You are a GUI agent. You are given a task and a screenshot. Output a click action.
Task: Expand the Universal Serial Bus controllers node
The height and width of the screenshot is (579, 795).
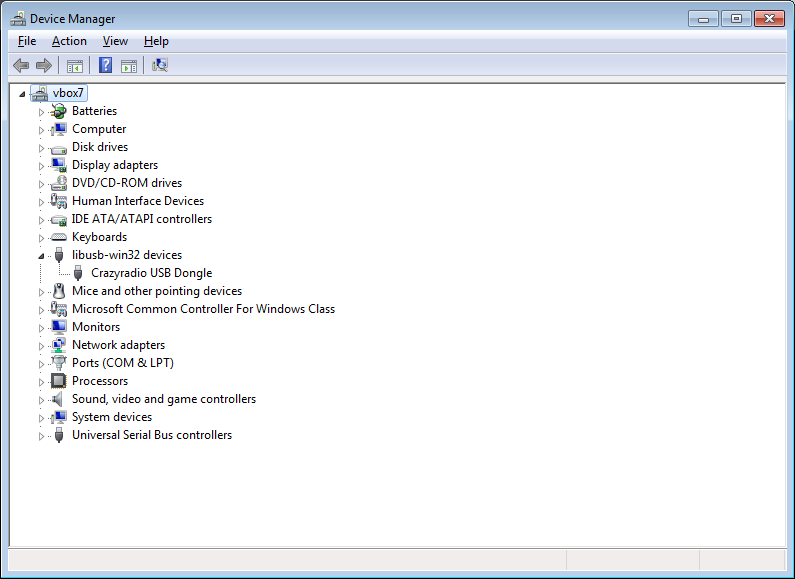pyautogui.click(x=42, y=436)
